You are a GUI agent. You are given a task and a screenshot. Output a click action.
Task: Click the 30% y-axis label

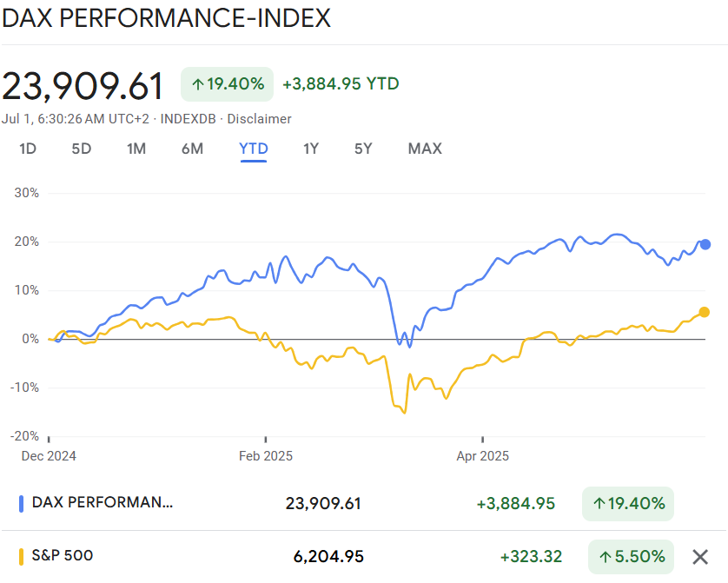[27, 193]
